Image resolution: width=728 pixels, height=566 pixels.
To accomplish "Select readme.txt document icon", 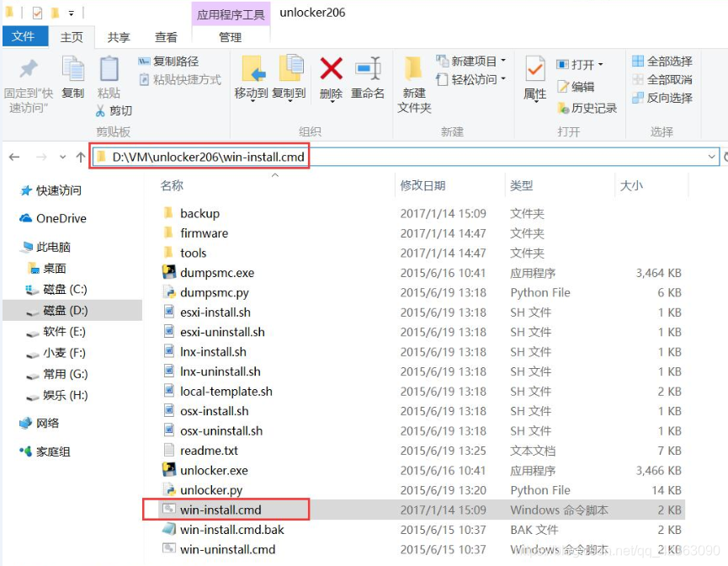I will (x=169, y=450).
